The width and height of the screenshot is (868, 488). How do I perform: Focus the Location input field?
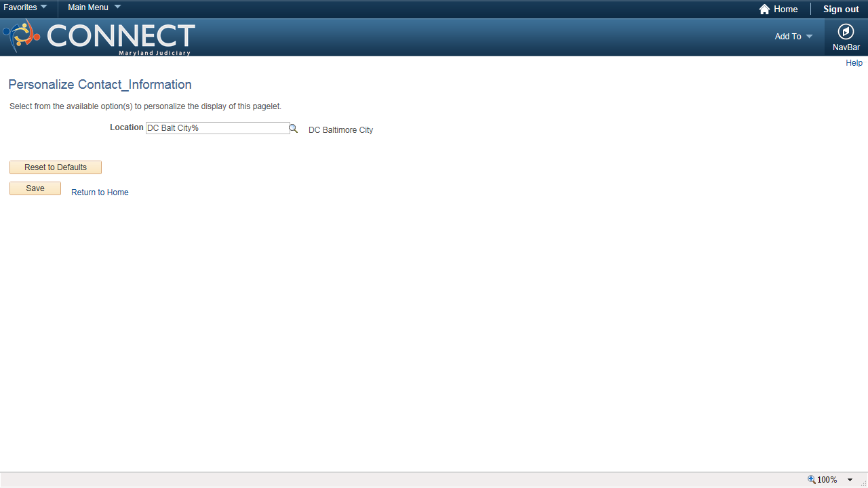click(218, 128)
